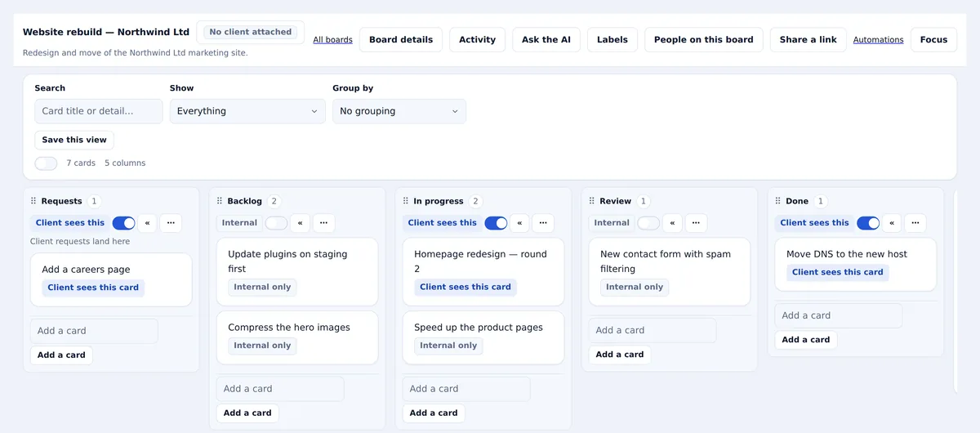Open the Speed up the product pages card
Viewport: 980px width, 433px height.
[x=483, y=337]
